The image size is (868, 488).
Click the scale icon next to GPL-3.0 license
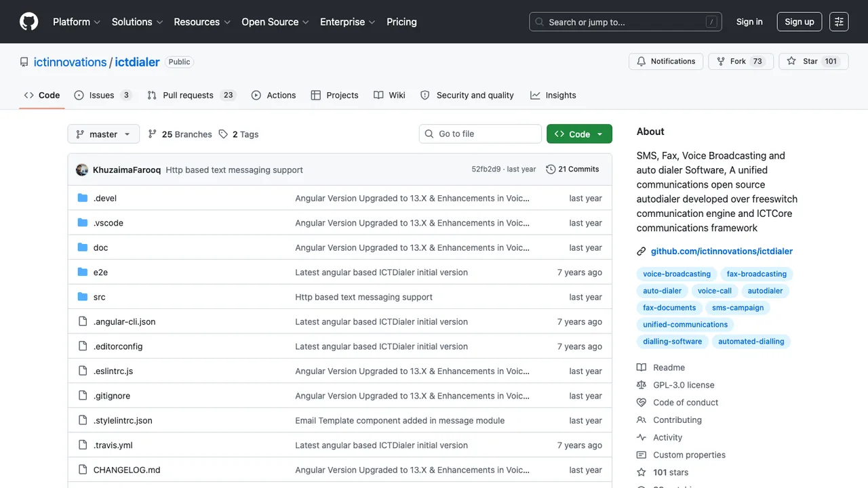[642, 385]
